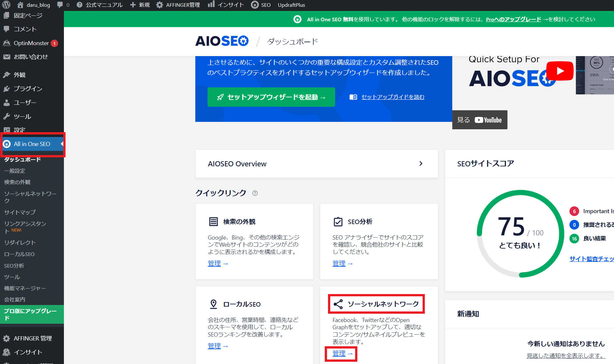Click the AFFINGER 管理 sidebar gear icon
The width and height of the screenshot is (614, 364).
[6, 338]
